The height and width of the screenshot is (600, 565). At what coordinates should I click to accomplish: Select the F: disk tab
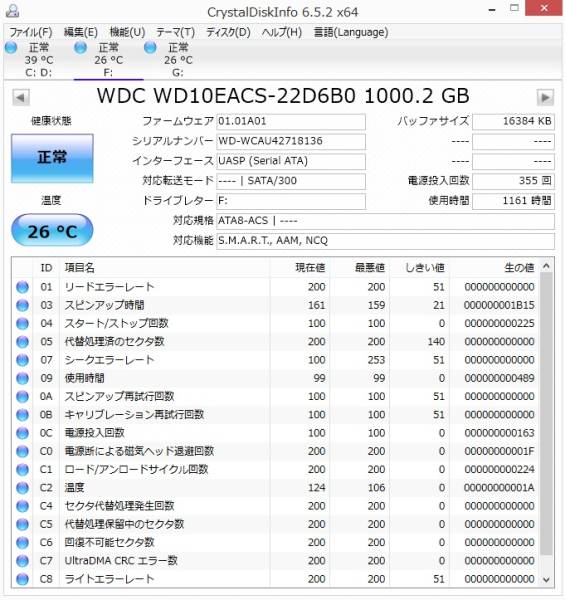[x=109, y=60]
